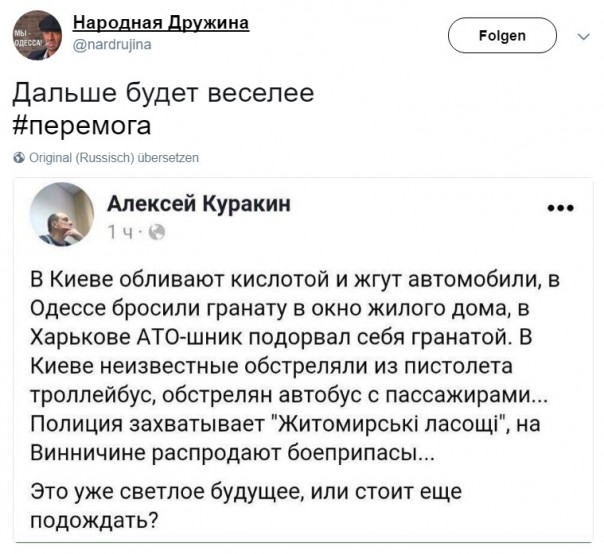Click the line "Винничине распродают боеприпасы"
The image size is (604, 554).
click(x=232, y=452)
